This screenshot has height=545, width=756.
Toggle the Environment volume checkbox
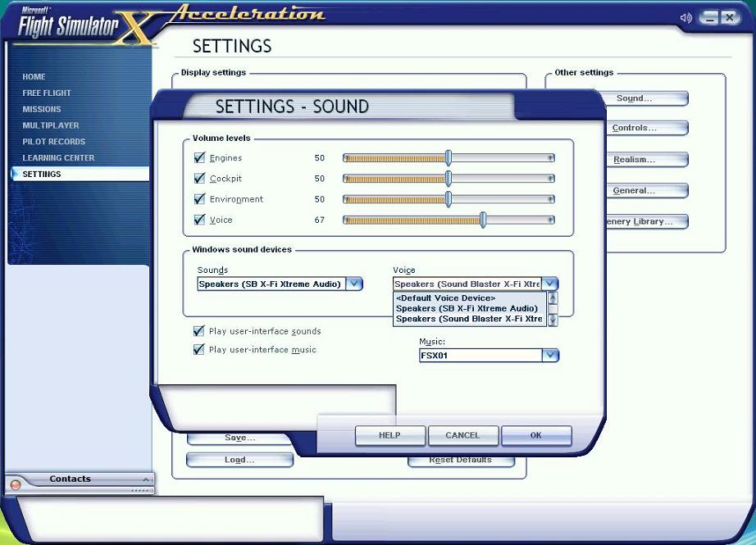(x=199, y=199)
